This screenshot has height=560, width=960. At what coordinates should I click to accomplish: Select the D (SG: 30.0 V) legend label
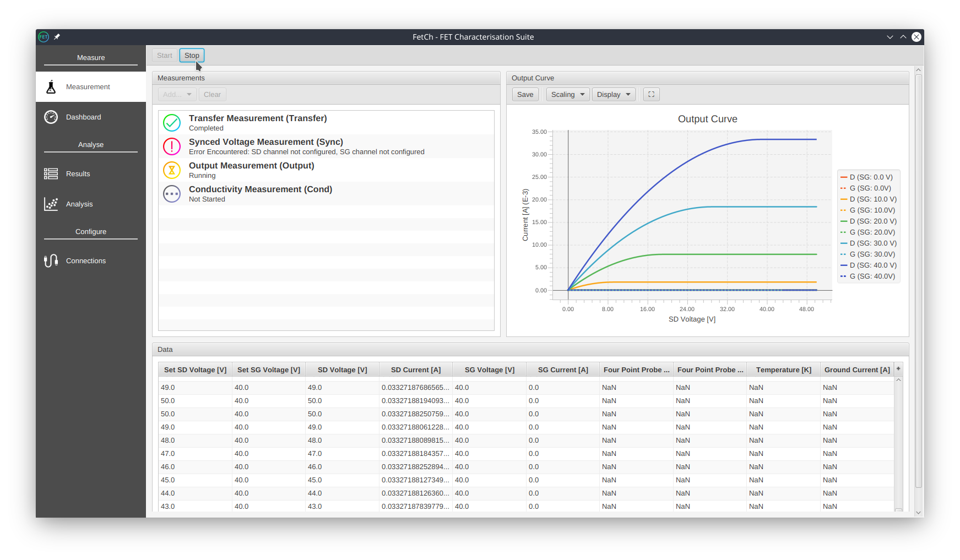click(x=874, y=243)
